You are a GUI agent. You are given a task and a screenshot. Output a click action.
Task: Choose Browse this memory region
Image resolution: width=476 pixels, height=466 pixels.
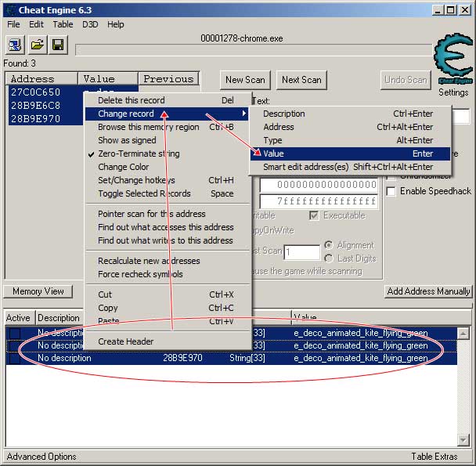pyautogui.click(x=166, y=127)
